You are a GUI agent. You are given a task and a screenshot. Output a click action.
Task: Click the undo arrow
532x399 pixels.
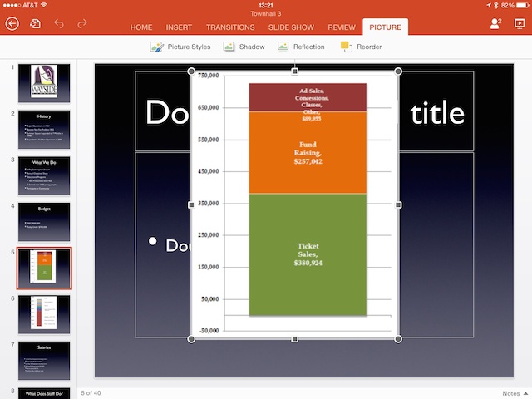tap(59, 23)
